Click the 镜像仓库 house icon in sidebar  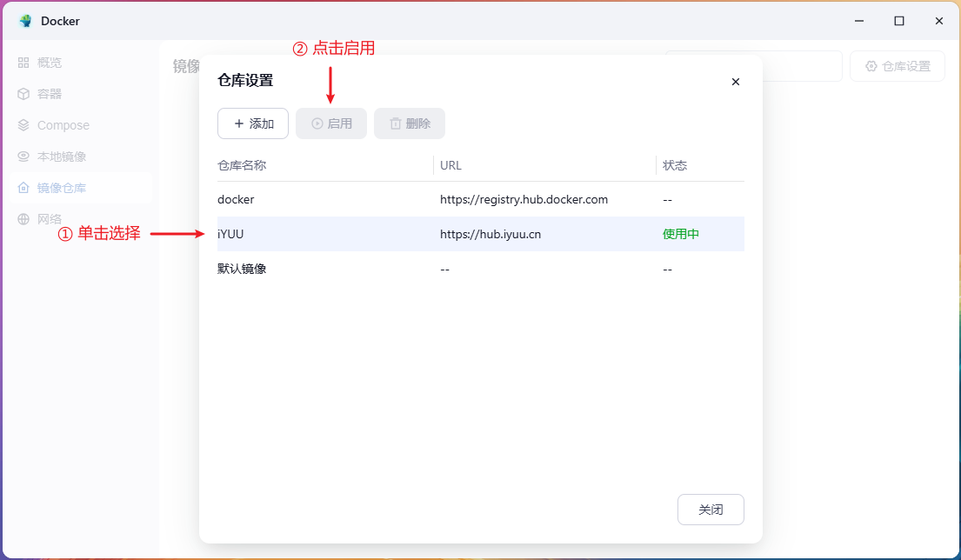[23, 188]
